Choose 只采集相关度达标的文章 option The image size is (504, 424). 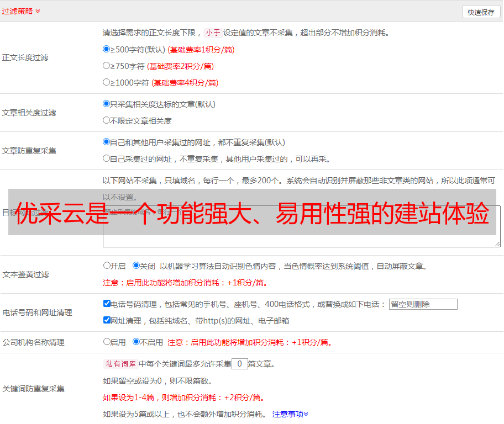(x=107, y=104)
